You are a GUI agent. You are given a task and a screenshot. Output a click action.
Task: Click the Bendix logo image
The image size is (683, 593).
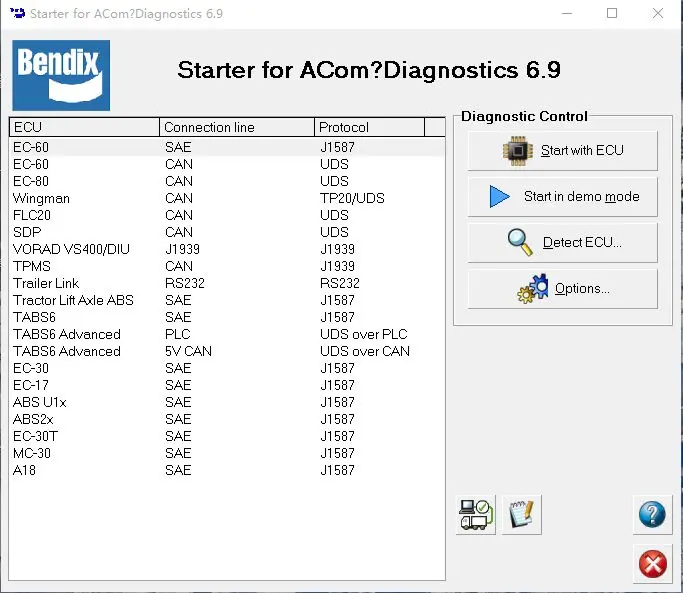[x=61, y=75]
